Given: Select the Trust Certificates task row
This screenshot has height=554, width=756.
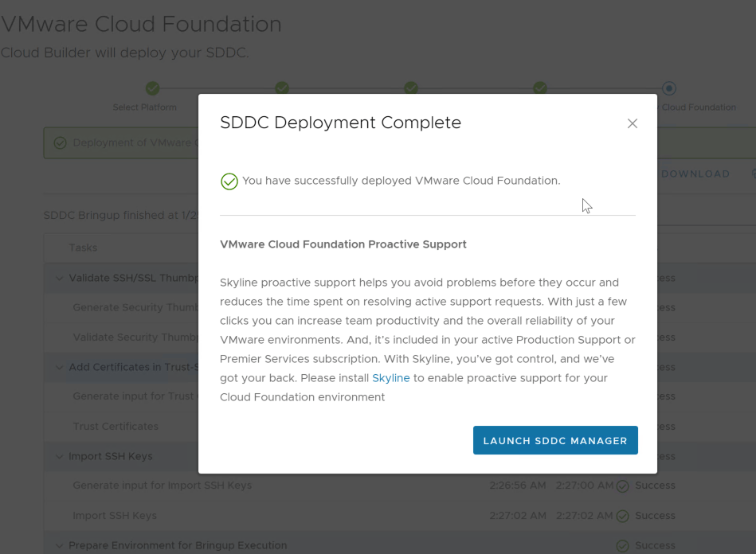Looking at the screenshot, I should (x=116, y=427).
